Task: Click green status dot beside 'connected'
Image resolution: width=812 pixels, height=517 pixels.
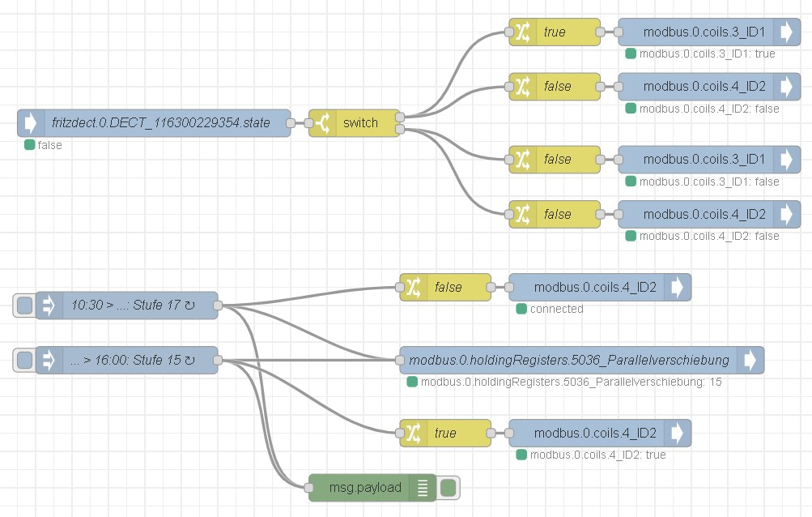Action: [521, 309]
